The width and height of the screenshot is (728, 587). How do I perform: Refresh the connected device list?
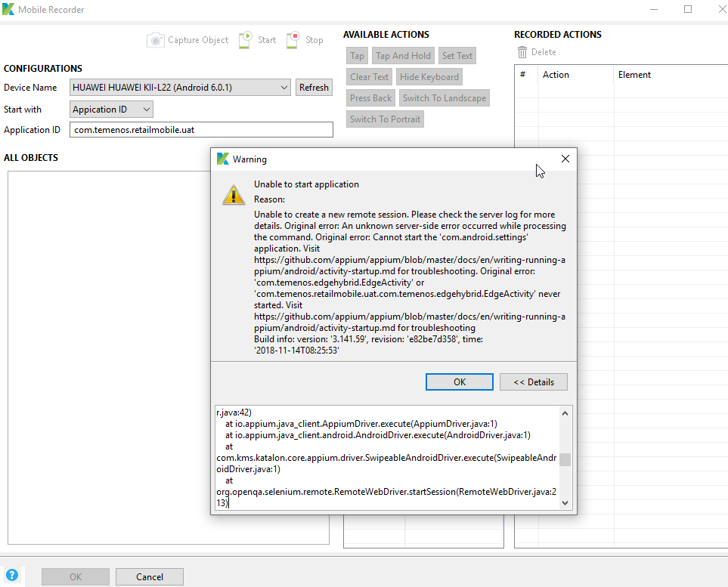314,87
